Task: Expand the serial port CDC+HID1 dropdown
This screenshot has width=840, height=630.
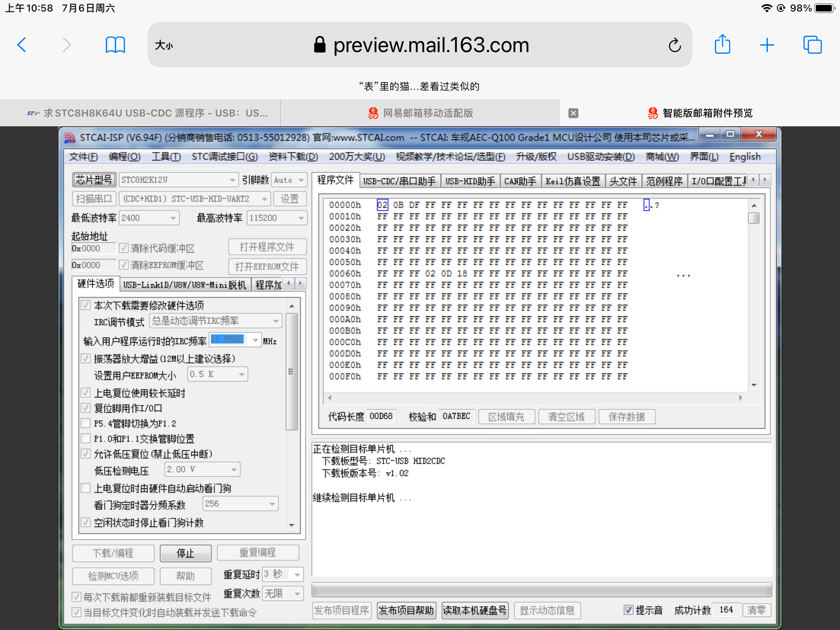Action: click(265, 199)
